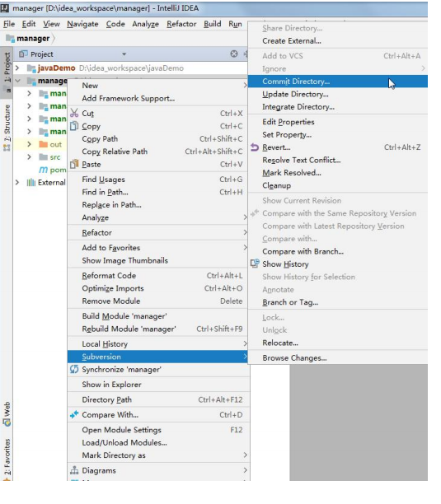
Task: Click the Compare With arrows icon
Action: click(74, 414)
